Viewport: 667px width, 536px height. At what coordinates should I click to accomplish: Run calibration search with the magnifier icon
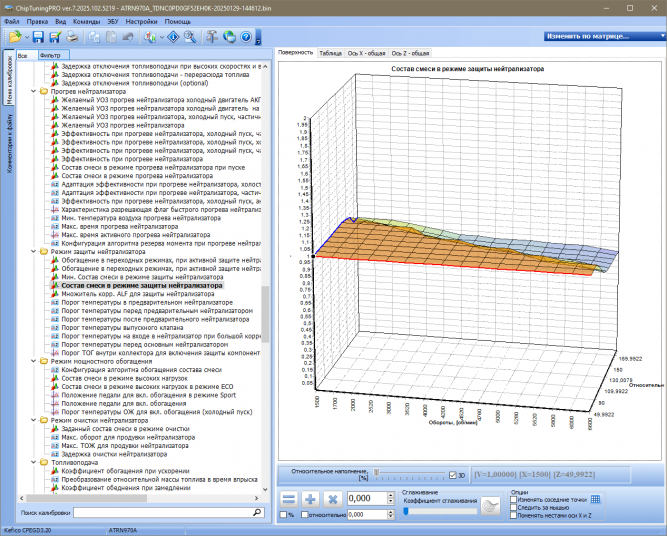(x=257, y=512)
